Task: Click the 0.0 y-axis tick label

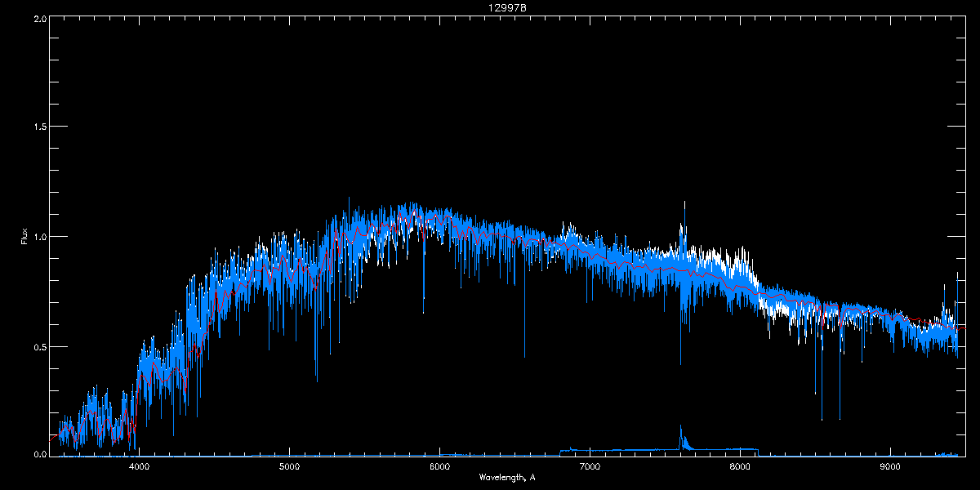Action: tap(40, 455)
